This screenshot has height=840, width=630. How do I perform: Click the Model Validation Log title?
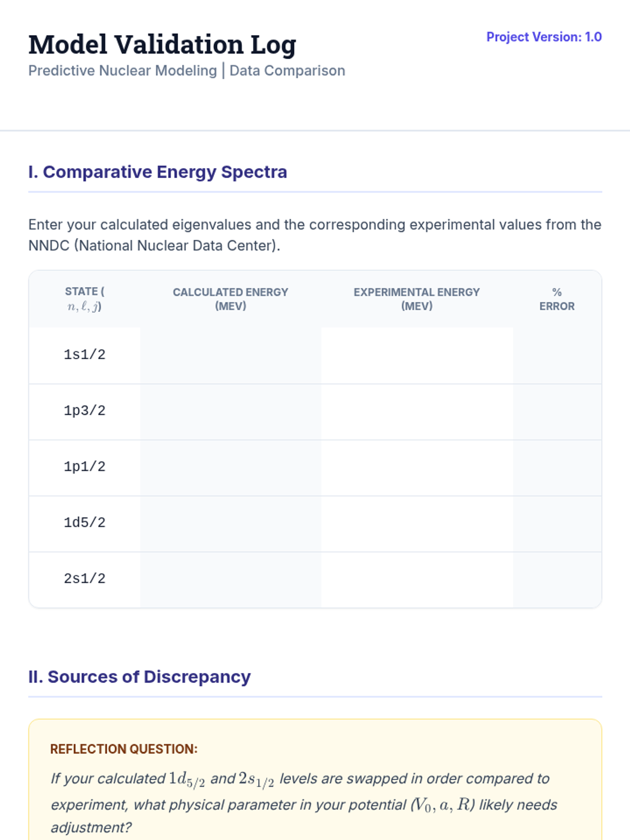(x=162, y=45)
